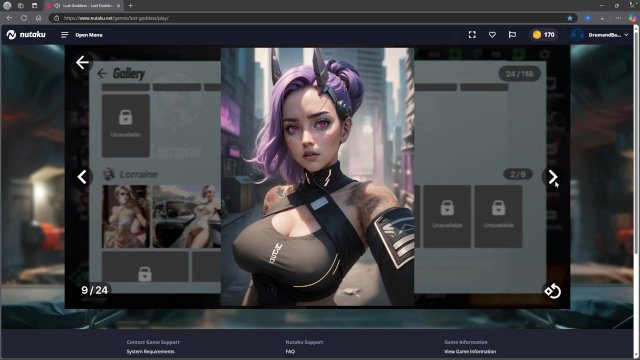This screenshot has height=360, width=640.
Task: Click the Game Information heading
Action: 466,342
